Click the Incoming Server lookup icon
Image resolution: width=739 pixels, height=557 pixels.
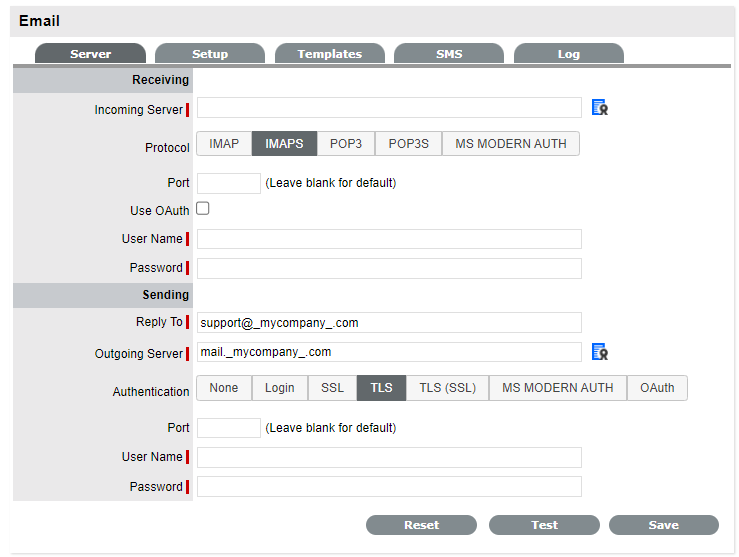pos(599,108)
